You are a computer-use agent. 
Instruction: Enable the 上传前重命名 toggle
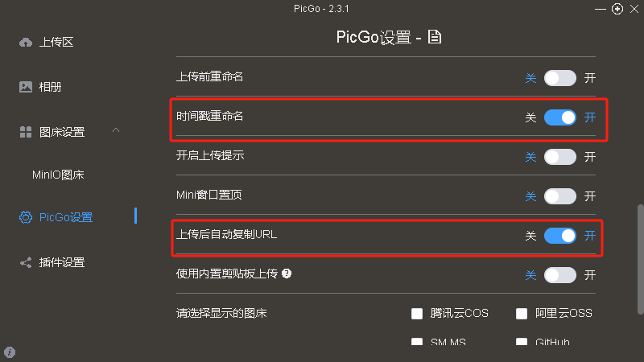(559, 78)
